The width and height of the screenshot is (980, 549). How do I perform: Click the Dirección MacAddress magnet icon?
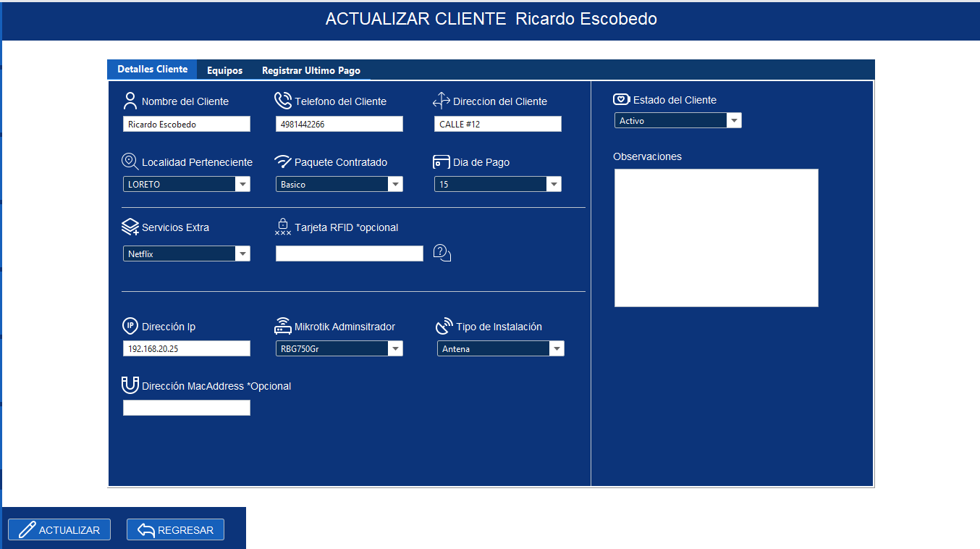pyautogui.click(x=130, y=385)
